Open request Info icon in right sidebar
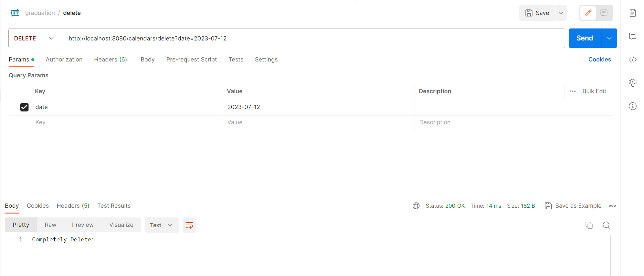The height and width of the screenshot is (276, 644). tap(633, 106)
